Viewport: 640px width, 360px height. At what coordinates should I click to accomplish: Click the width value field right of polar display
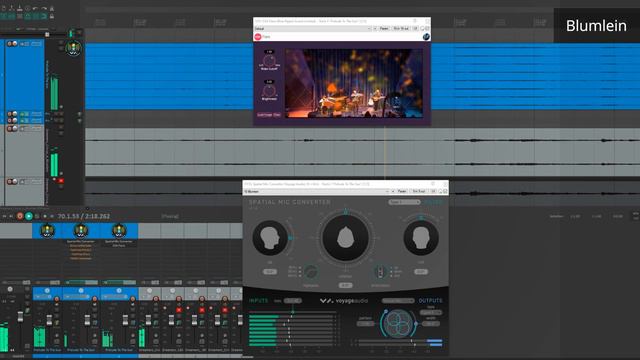(431, 324)
